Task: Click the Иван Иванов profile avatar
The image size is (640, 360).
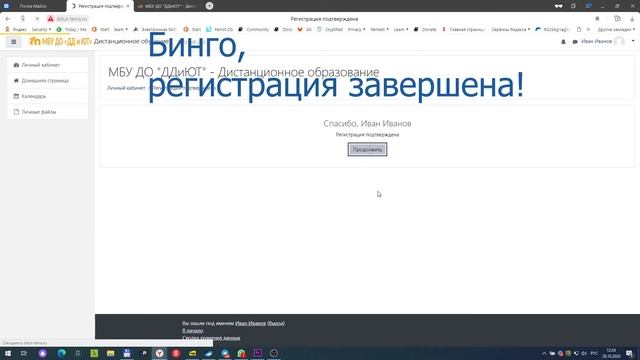Action: (619, 41)
